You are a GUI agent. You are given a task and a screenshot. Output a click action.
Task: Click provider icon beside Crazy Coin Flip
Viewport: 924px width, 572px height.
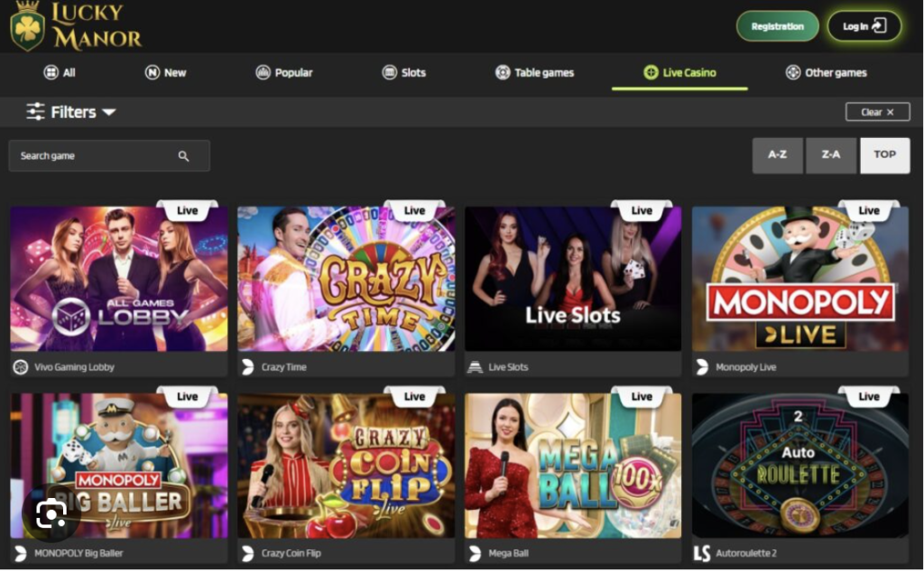[248, 553]
